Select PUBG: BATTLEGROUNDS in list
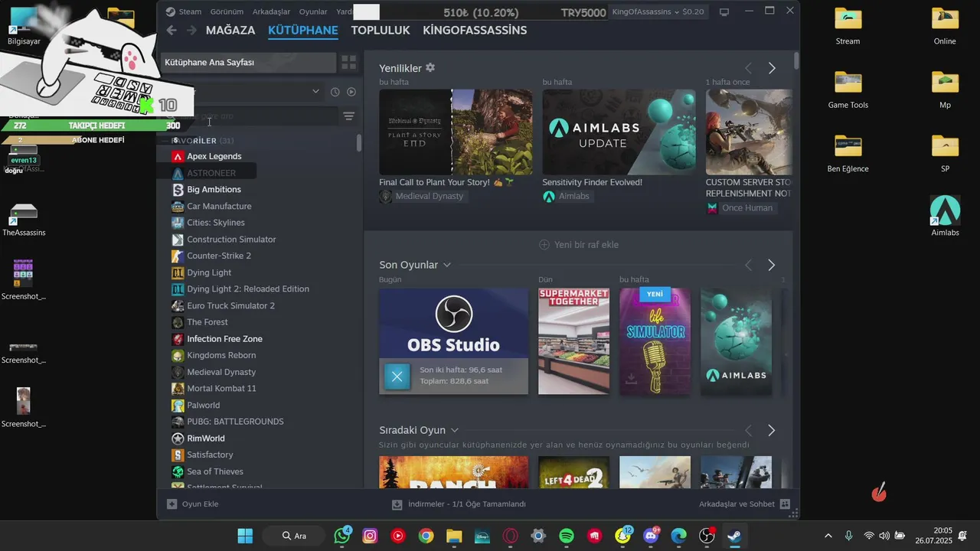Image resolution: width=980 pixels, height=551 pixels. tap(235, 422)
